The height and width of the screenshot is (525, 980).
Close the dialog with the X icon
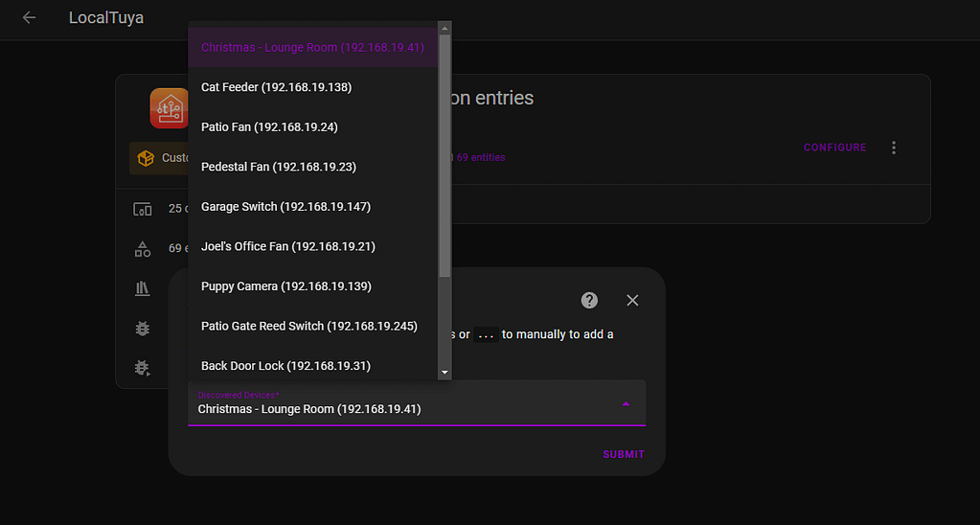coord(632,300)
